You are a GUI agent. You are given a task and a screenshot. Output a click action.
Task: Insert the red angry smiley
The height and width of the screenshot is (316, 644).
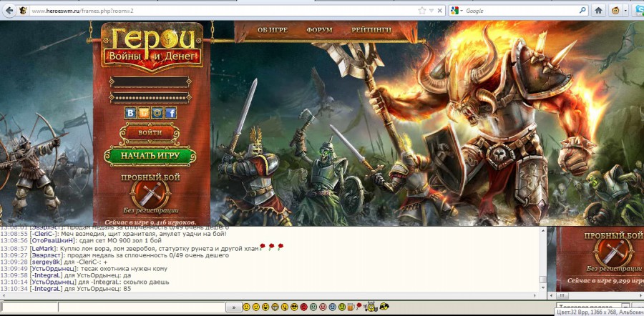(303, 307)
